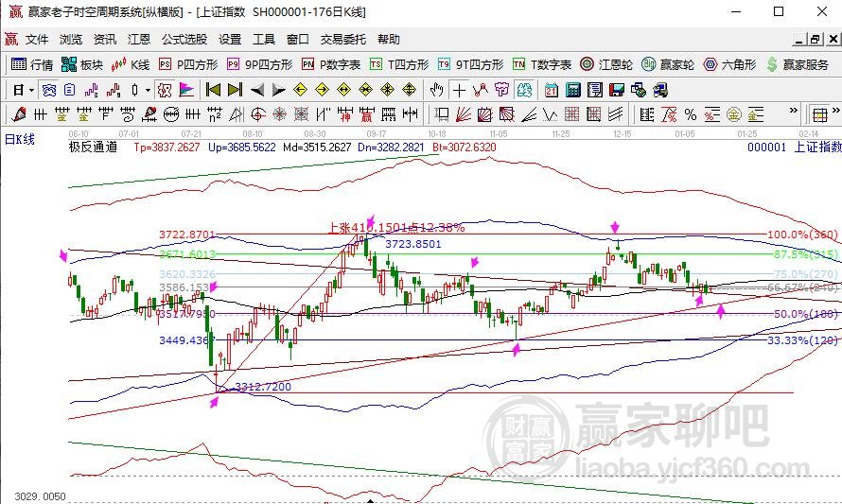Jump to first bar with the skip-to-start icon
This screenshot has height=504, width=842.
(x=213, y=90)
